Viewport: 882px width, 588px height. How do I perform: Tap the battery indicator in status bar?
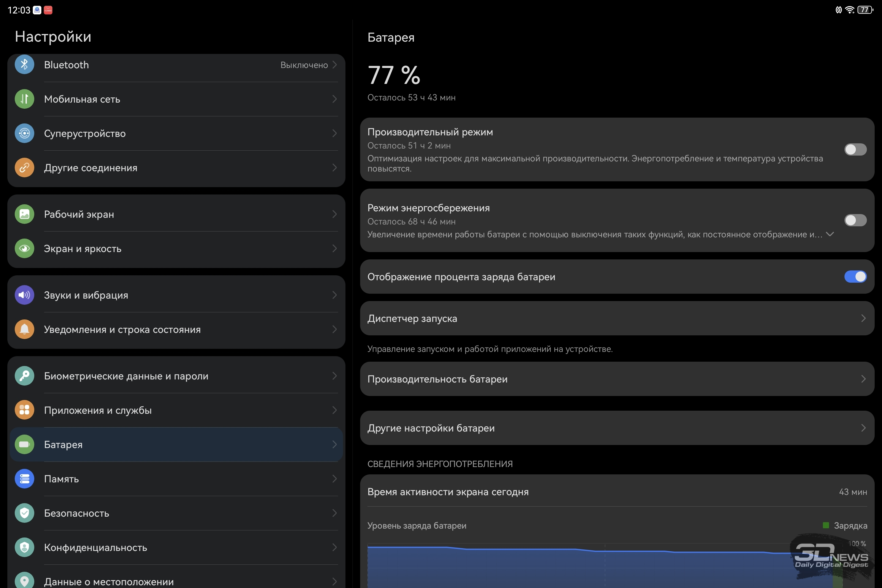[865, 10]
